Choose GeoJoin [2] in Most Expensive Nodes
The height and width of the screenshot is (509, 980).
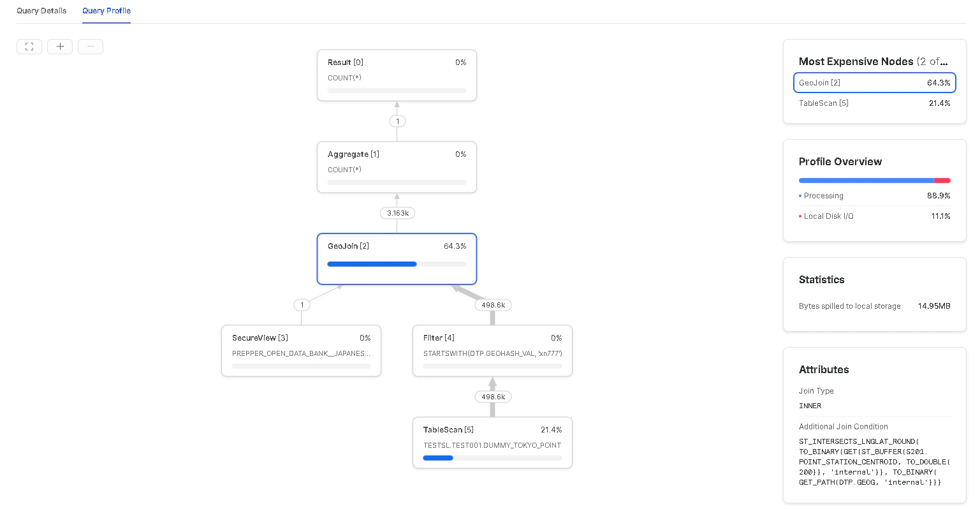click(x=874, y=83)
